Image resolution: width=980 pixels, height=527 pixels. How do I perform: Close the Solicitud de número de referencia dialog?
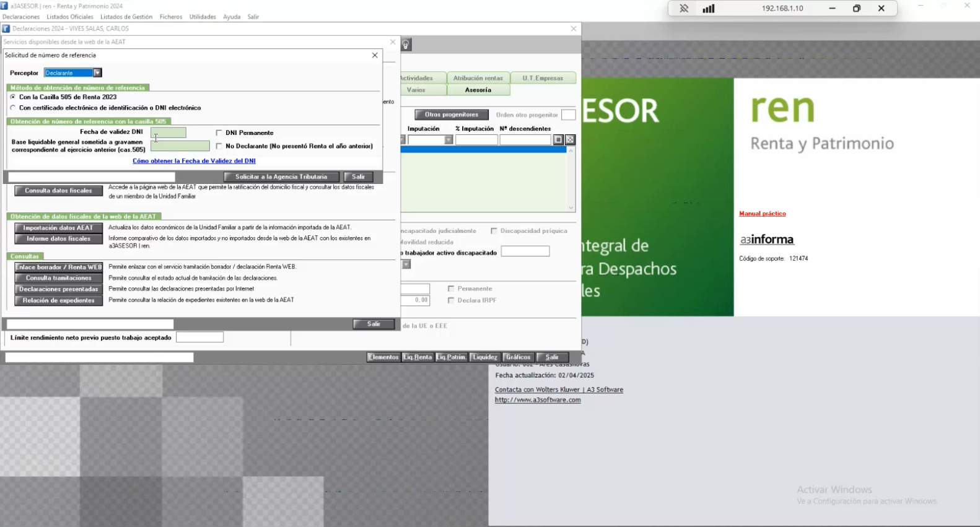(375, 55)
